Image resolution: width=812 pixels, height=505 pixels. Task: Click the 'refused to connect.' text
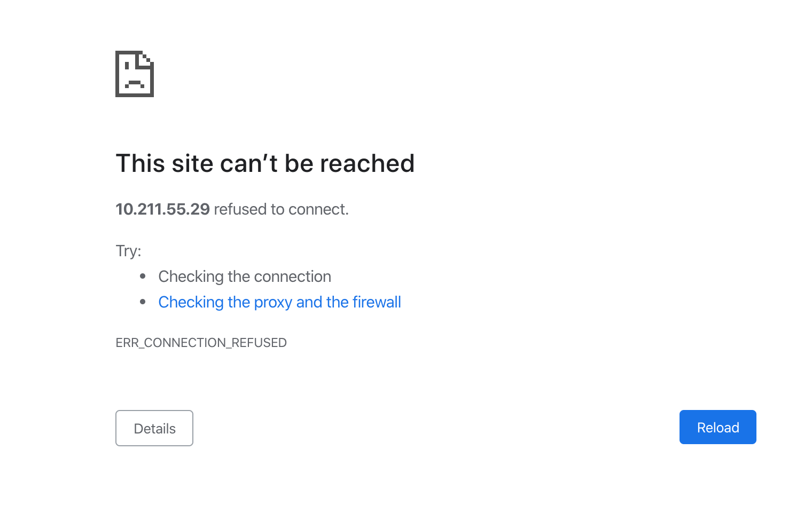pyautogui.click(x=281, y=209)
